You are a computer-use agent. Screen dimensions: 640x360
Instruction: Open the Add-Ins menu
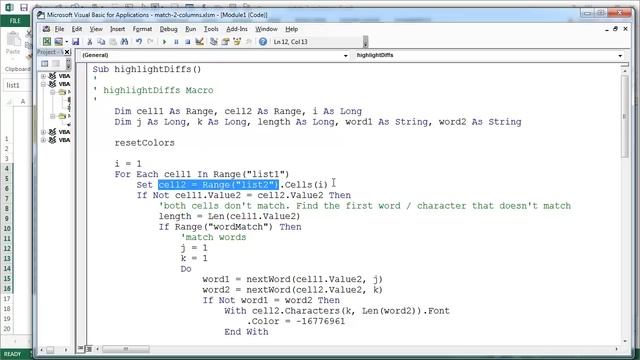237,29
